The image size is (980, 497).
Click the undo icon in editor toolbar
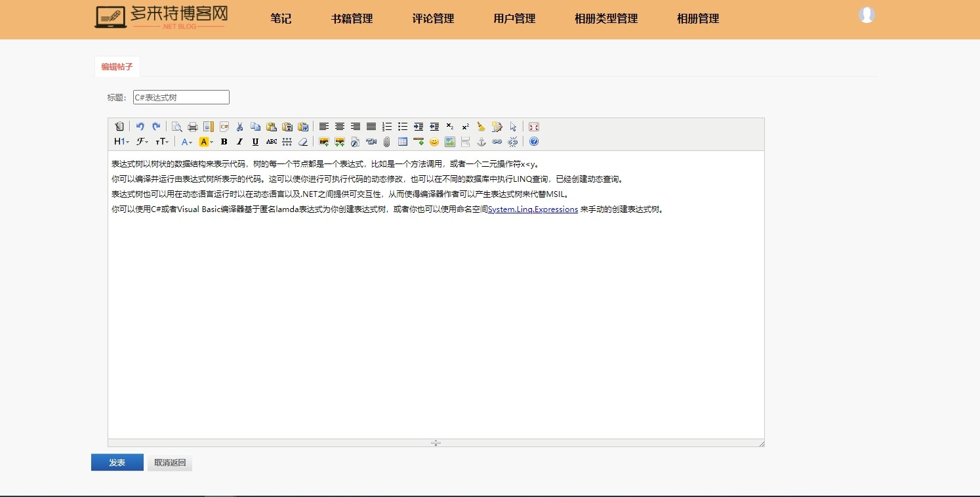pos(140,127)
